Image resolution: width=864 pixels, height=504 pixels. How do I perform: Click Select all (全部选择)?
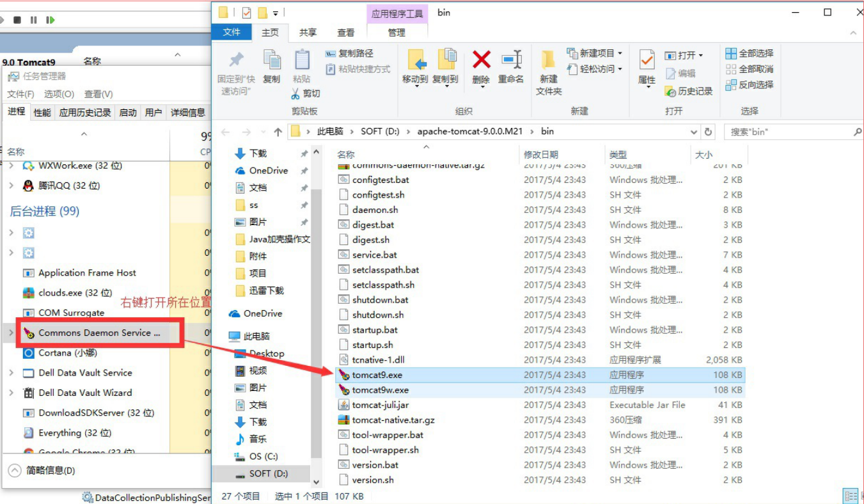pos(750,53)
